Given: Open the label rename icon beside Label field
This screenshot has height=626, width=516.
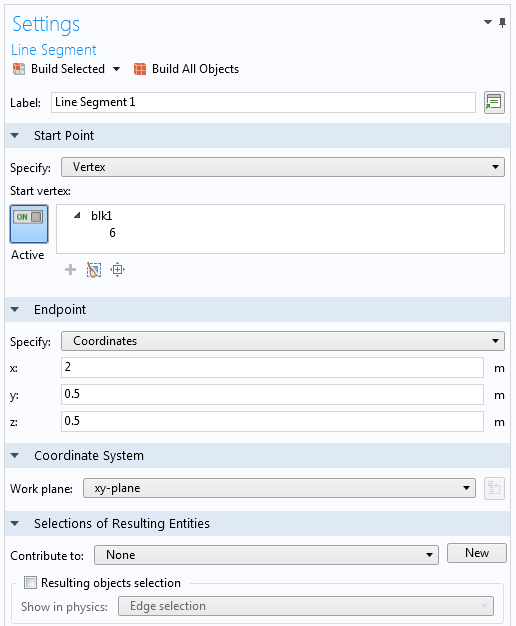Looking at the screenshot, I should 494,103.
